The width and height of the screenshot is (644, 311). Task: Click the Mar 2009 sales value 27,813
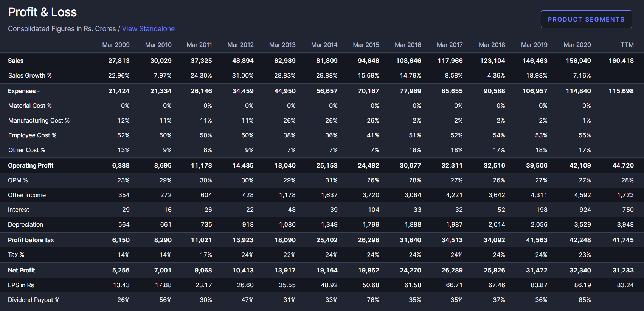click(x=119, y=61)
